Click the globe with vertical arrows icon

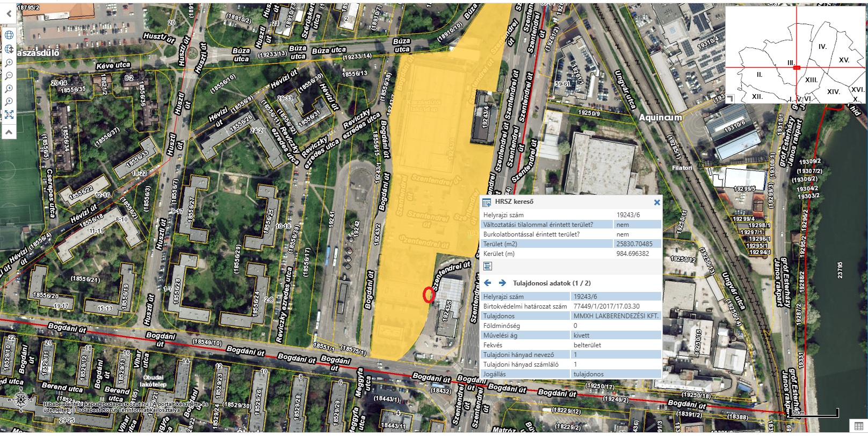(9, 49)
